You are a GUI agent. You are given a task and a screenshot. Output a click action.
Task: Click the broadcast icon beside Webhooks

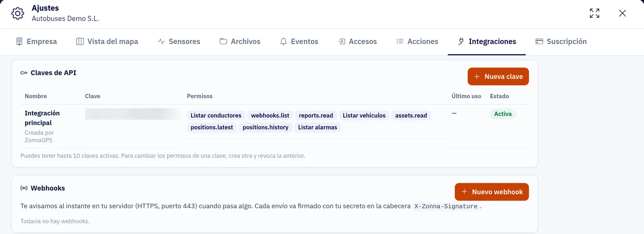[x=24, y=188]
